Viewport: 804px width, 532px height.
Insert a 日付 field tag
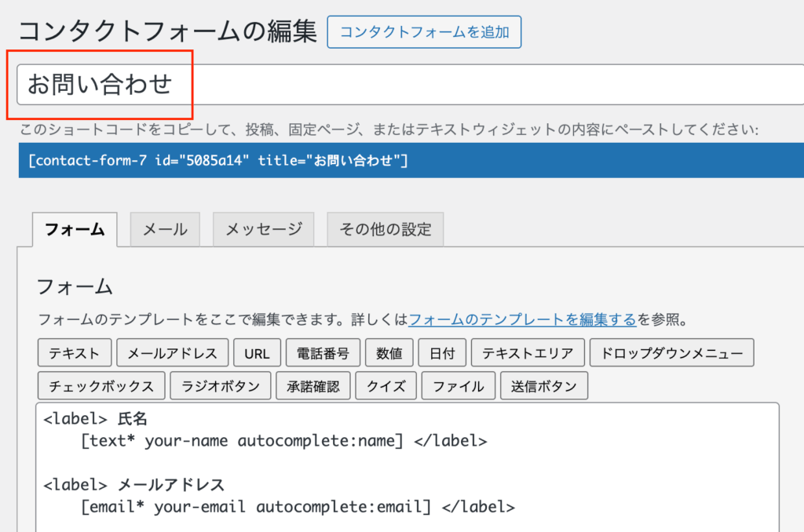(442, 353)
